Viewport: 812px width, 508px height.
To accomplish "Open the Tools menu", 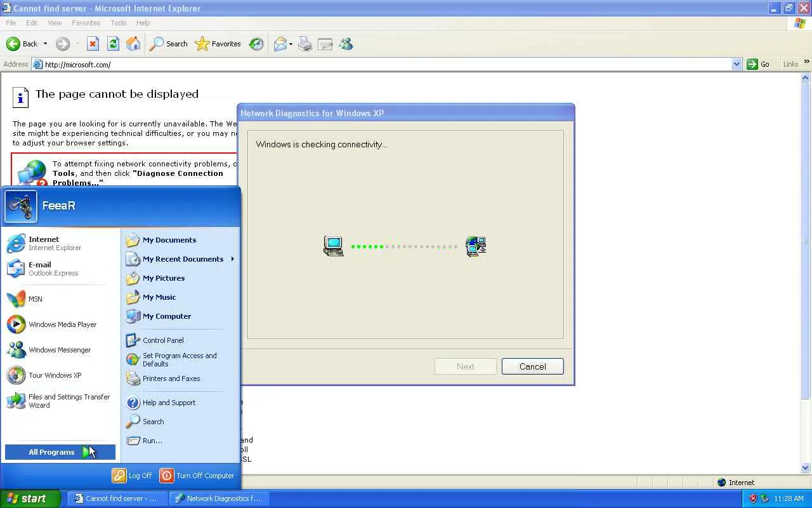I will click(x=119, y=23).
